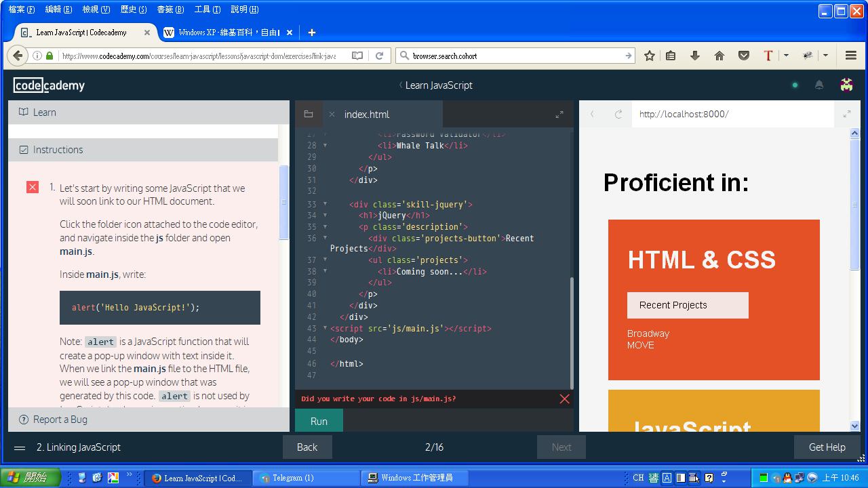
Task: Open the Firefox bookmarks list icon
Action: pos(671,56)
